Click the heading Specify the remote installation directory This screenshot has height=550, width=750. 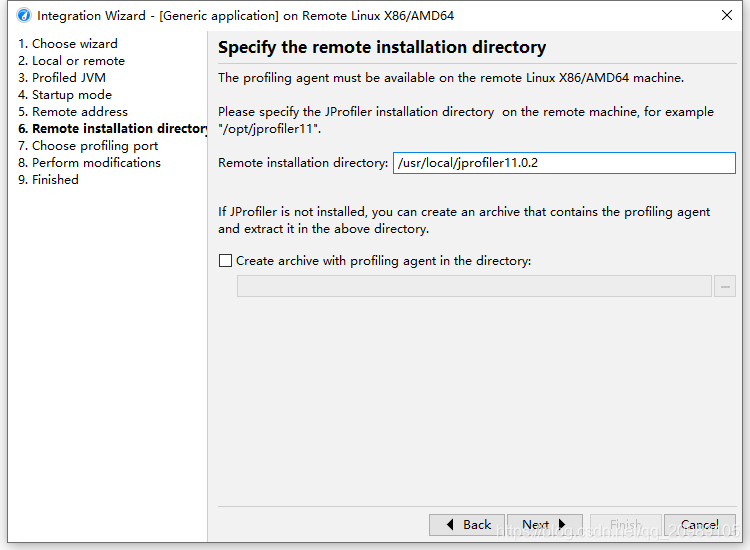pyautogui.click(x=382, y=47)
